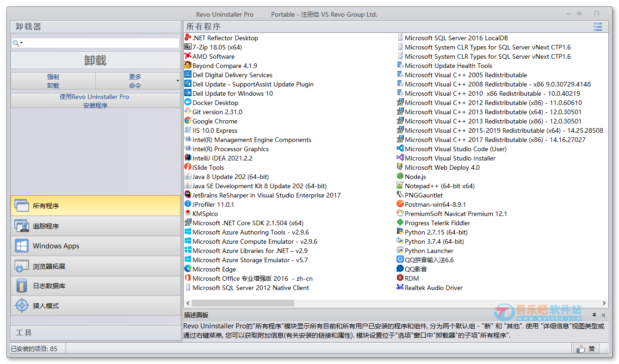This screenshot has height=364, width=619.
Task: Click the iSlide Tools icon
Action: 188,167
